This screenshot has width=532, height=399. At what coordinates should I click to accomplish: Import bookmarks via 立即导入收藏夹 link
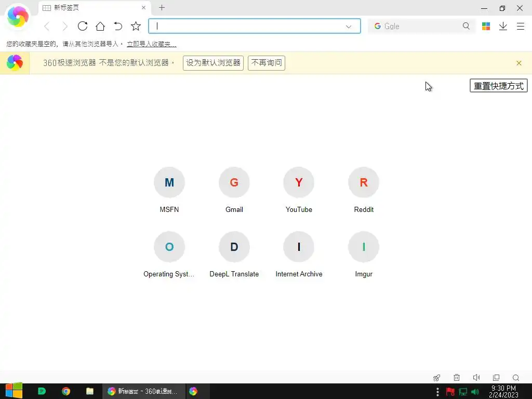point(152,44)
